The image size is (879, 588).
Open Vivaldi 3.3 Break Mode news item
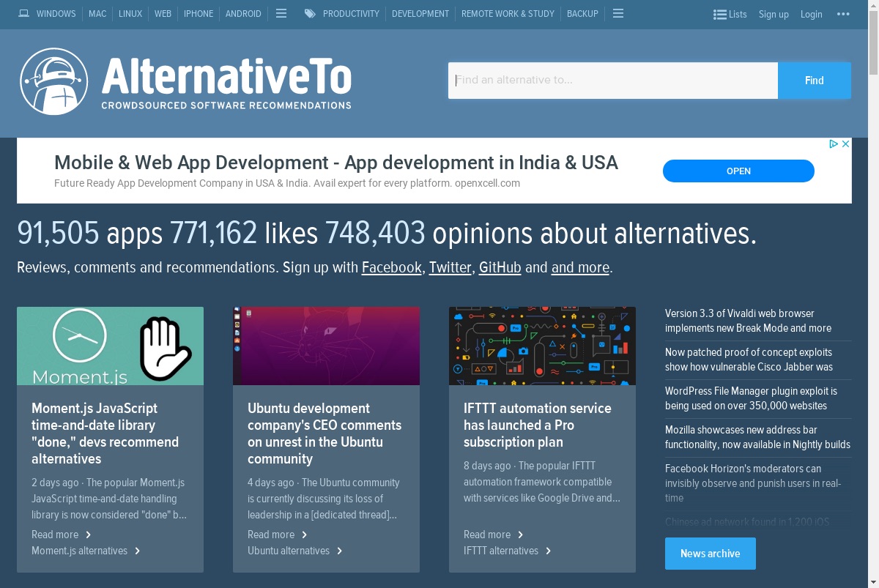[748, 321]
